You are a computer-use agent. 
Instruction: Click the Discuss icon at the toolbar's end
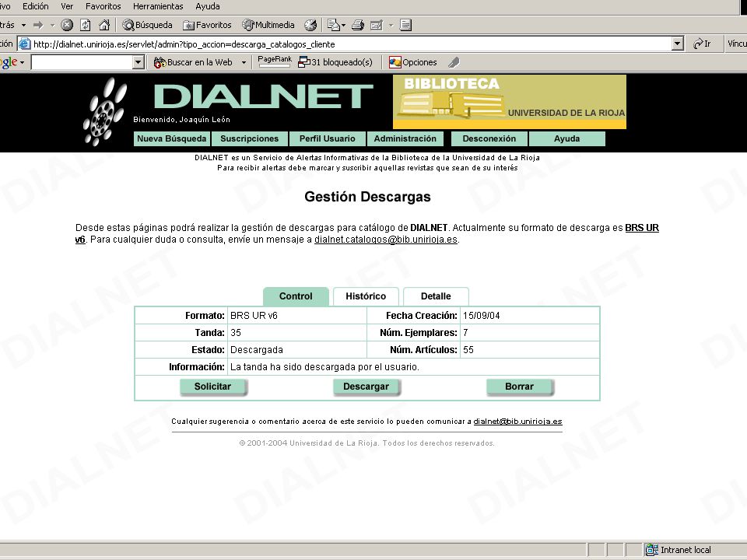click(x=405, y=25)
